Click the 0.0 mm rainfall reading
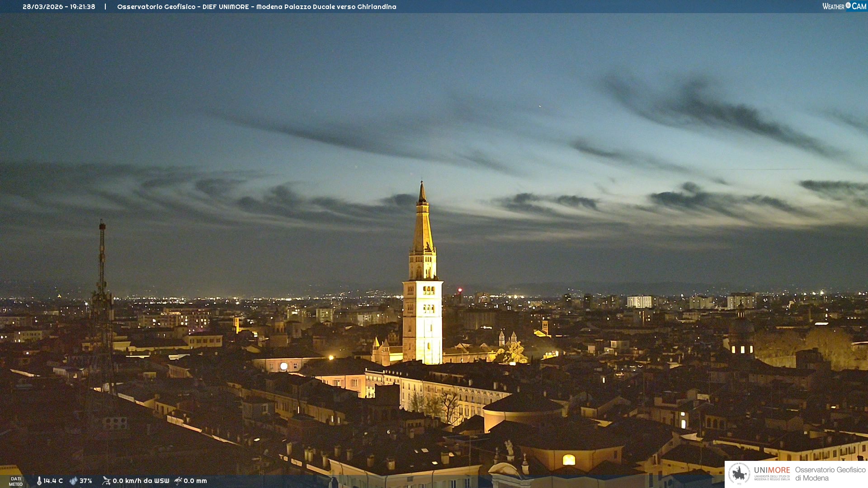Image resolution: width=868 pixels, height=488 pixels. pyautogui.click(x=195, y=481)
